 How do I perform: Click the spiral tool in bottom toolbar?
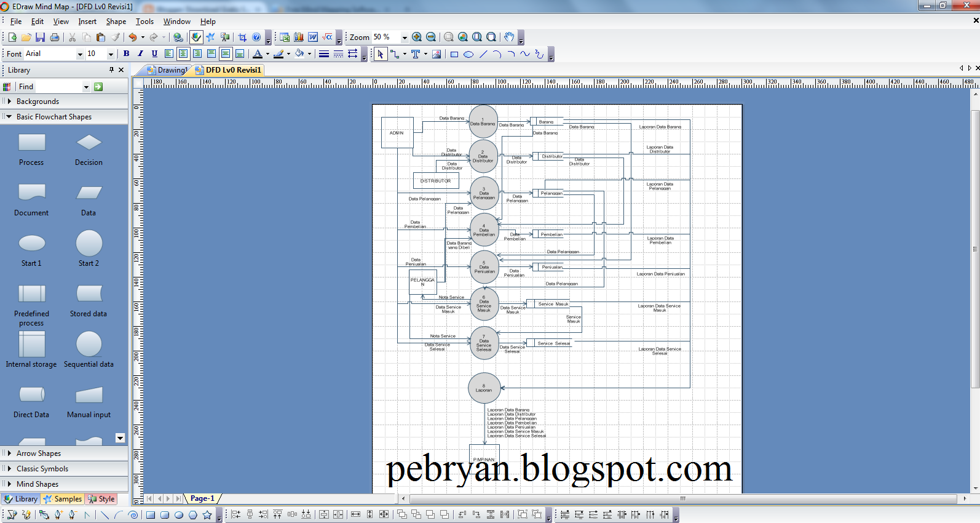click(x=133, y=515)
